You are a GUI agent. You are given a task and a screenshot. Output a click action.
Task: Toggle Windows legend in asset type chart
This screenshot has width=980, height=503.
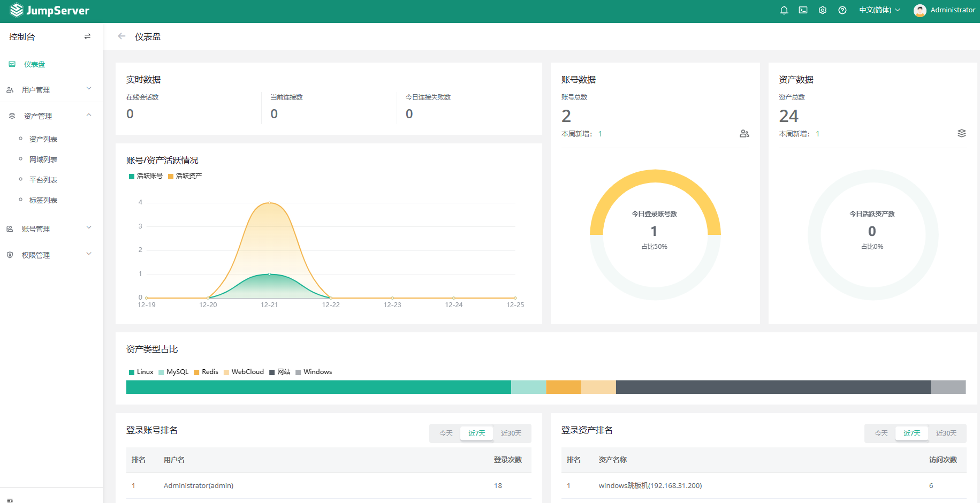314,372
